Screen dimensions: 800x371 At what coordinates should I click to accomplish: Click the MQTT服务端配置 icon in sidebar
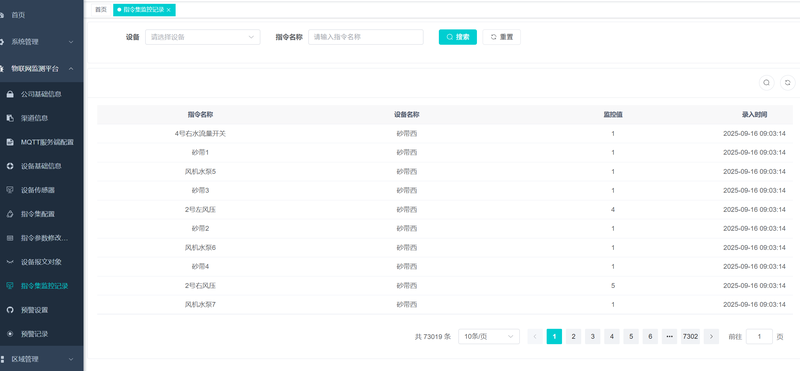(10, 142)
